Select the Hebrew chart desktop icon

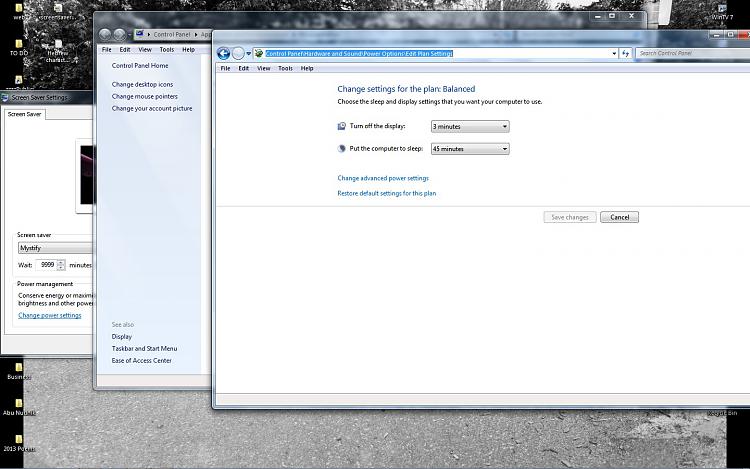(58, 52)
